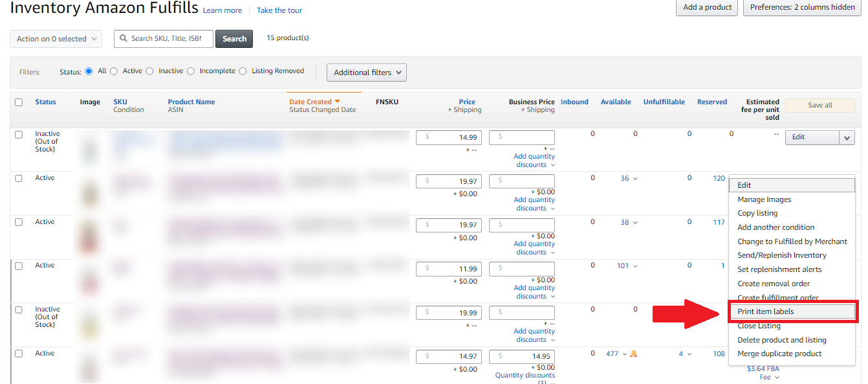Click the orange replenishment alert bell icon
868x384 pixels.
[x=633, y=354]
